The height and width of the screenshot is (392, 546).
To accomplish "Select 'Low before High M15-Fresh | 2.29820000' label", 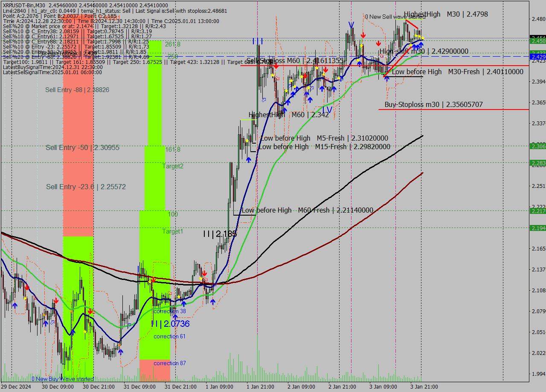I will click(324, 147).
